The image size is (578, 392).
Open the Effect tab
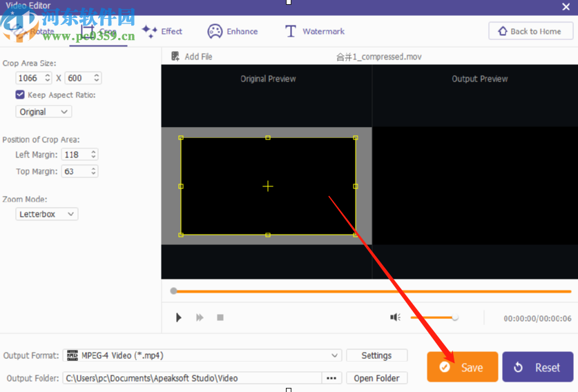tap(162, 31)
